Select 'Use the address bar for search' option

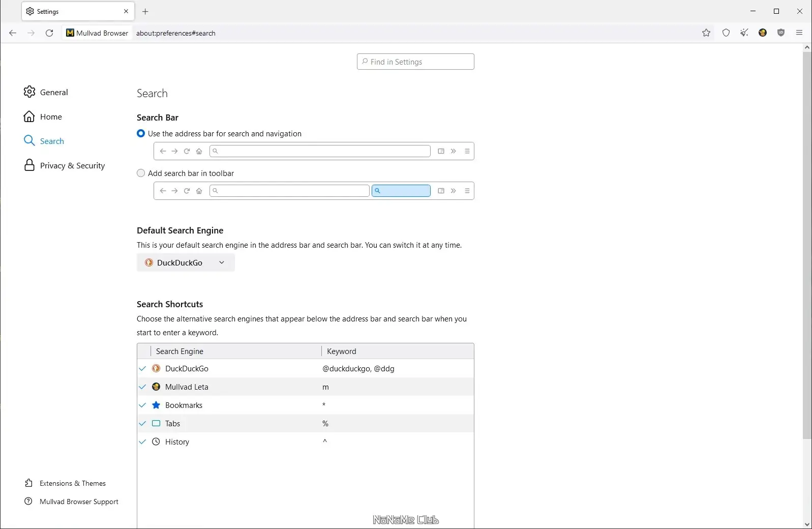point(141,134)
